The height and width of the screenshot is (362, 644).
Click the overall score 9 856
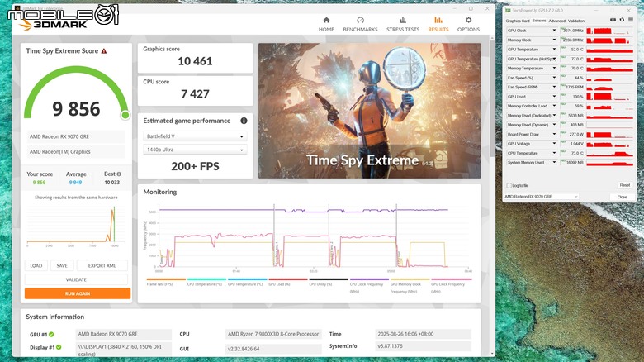pos(76,109)
